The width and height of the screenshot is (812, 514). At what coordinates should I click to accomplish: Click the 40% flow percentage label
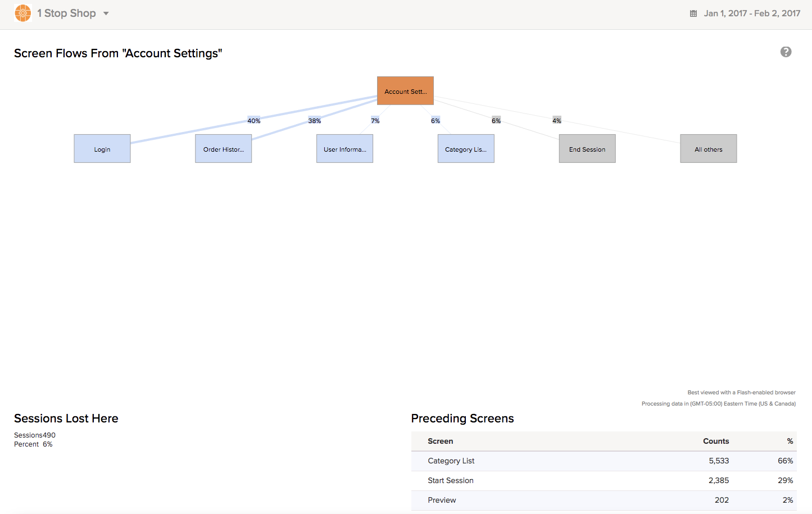coord(254,121)
